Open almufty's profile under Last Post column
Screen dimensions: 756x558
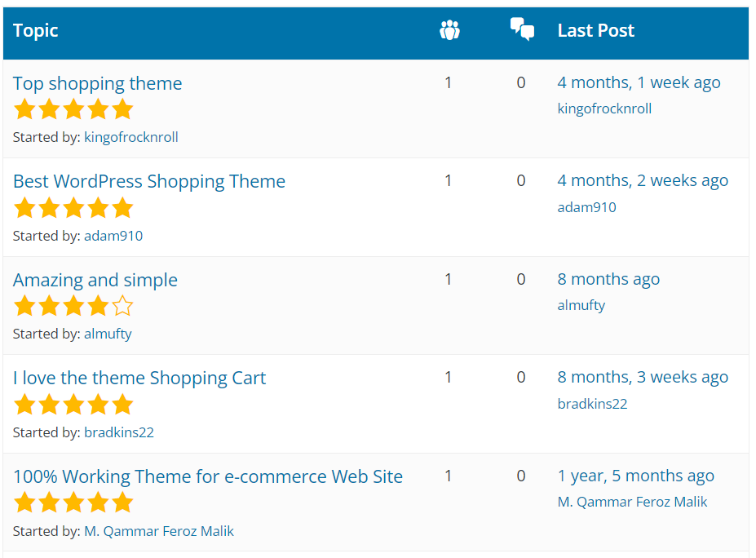click(x=581, y=305)
